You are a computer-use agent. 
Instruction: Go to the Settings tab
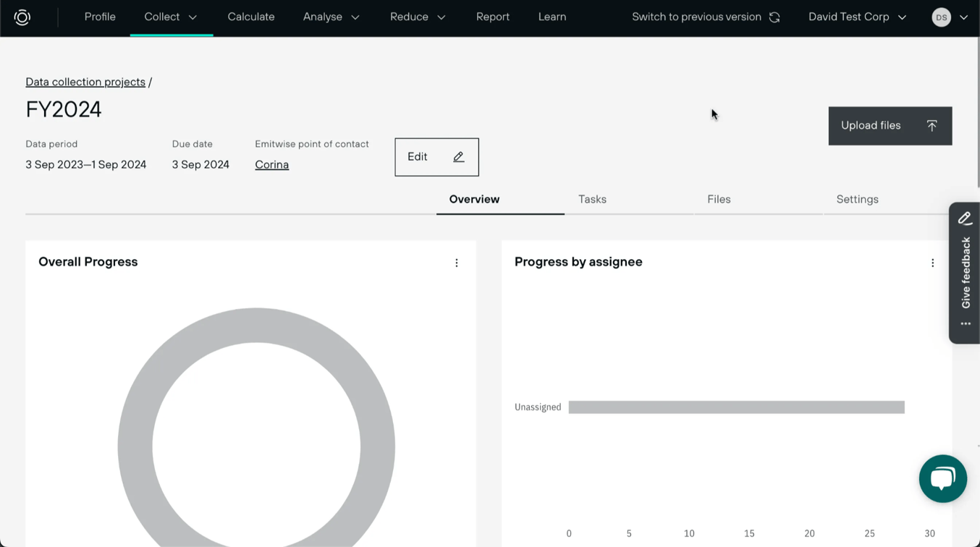click(857, 199)
